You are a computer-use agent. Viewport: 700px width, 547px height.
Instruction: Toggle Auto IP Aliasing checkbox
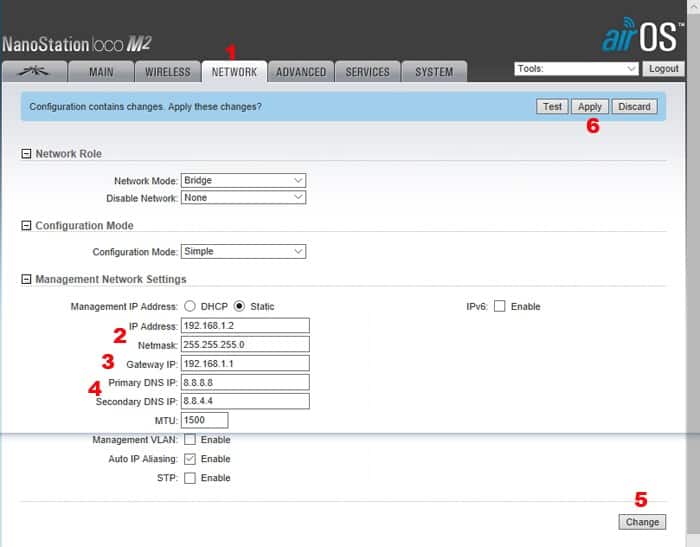pyautogui.click(x=190, y=459)
